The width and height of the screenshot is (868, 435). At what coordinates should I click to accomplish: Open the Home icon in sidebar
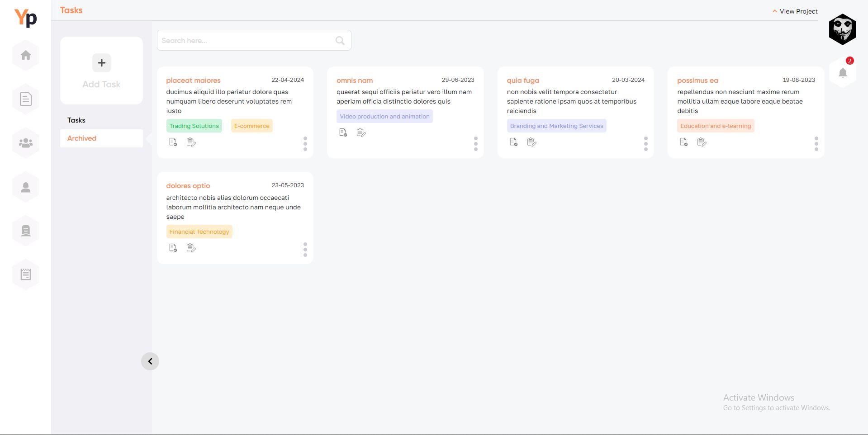pyautogui.click(x=26, y=55)
